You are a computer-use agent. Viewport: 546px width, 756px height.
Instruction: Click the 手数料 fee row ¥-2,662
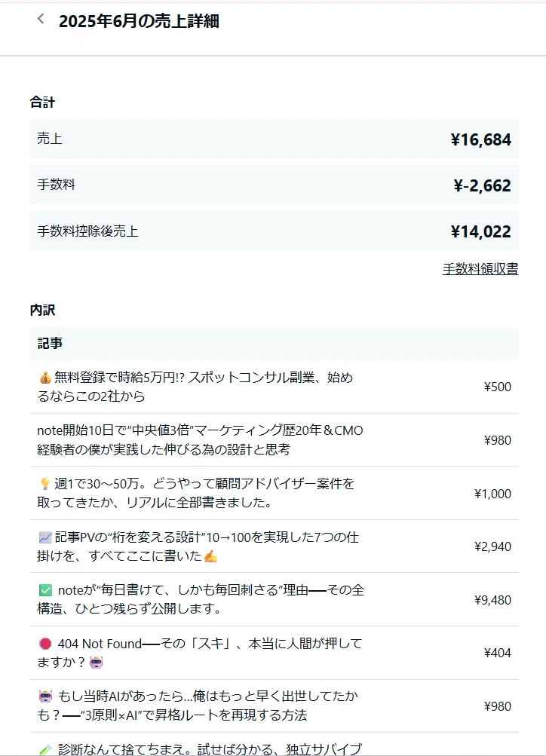pos(275,185)
